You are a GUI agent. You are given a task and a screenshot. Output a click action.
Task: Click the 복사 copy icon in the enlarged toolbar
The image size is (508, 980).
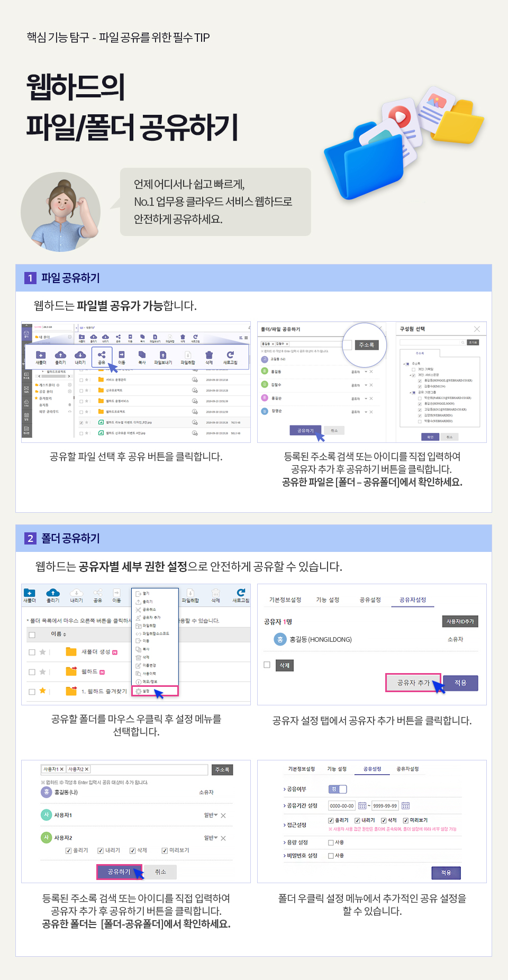point(142,355)
